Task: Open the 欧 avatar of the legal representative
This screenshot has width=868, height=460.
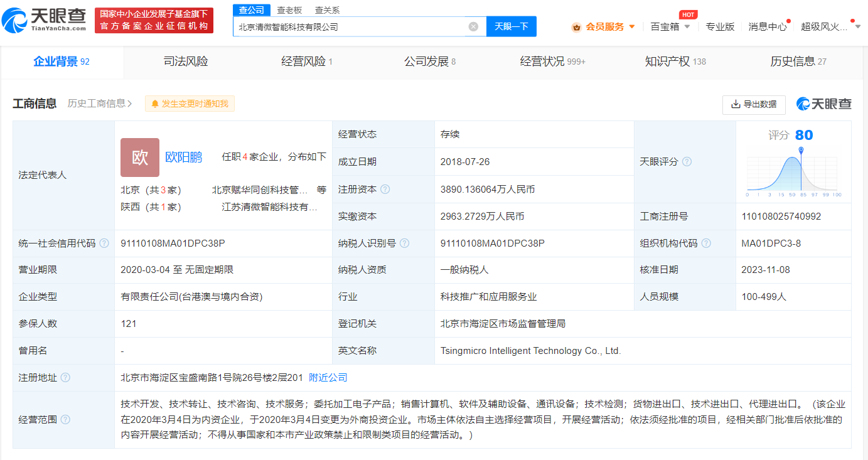Action: pyautogui.click(x=140, y=158)
